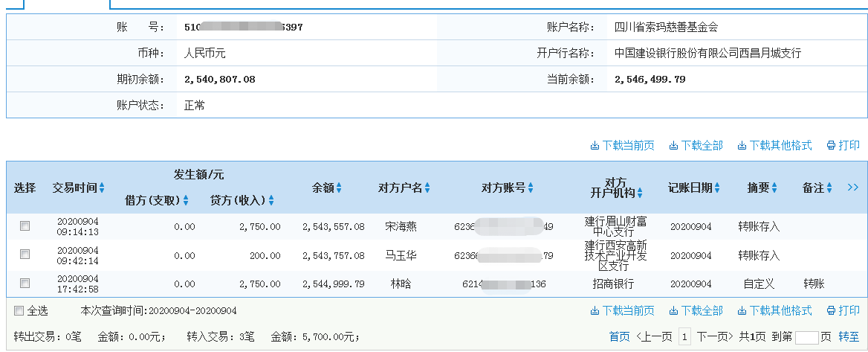Go to 下一页 next page
868x352 pixels.
tap(715, 336)
